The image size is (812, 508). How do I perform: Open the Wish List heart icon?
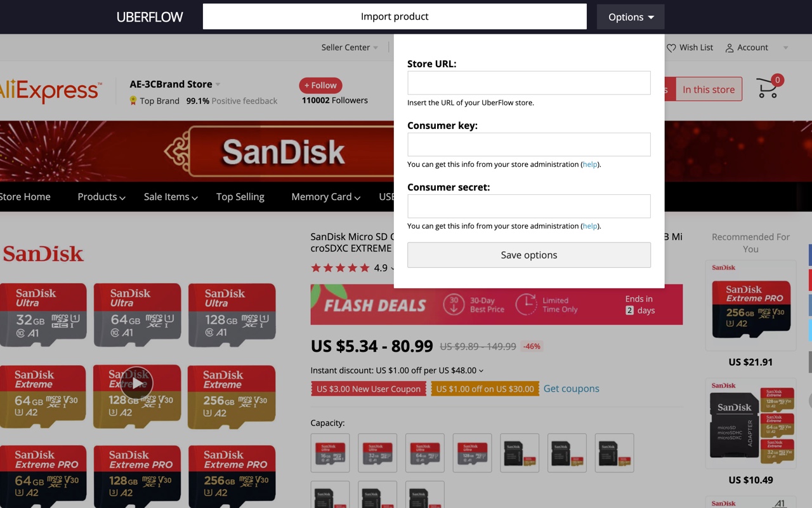point(671,48)
